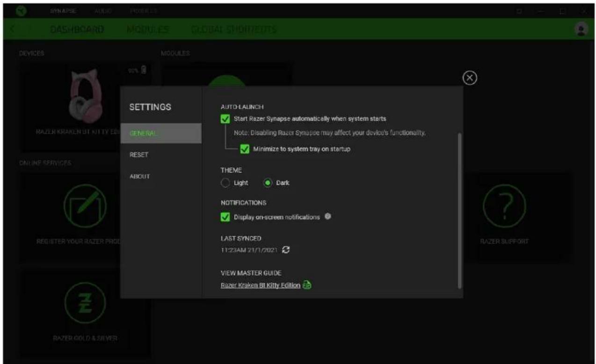Toggle Start Razer Synapse automatically checkbox
Screen dimensions: 596x364
point(225,118)
